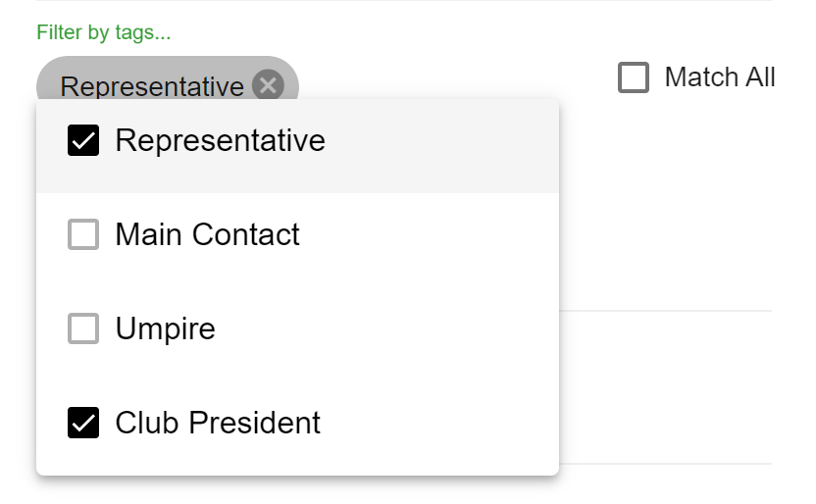Uncheck the Club President checkbox

(83, 423)
